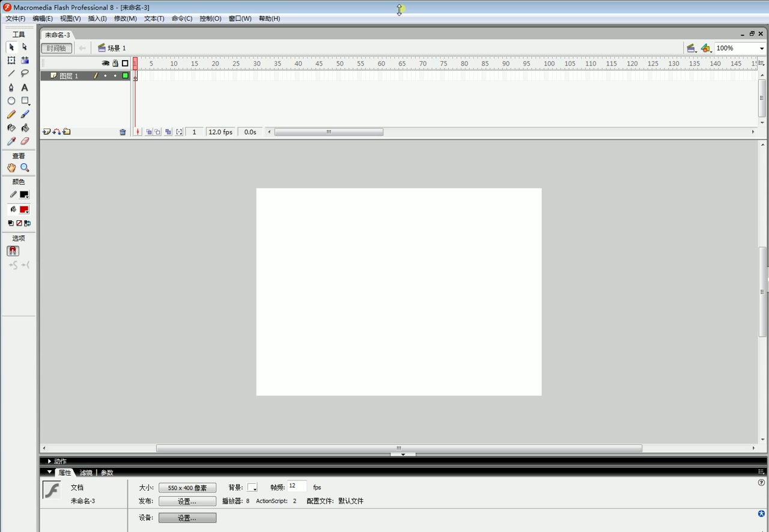Click the 帧频 frame rate input field

(297, 486)
